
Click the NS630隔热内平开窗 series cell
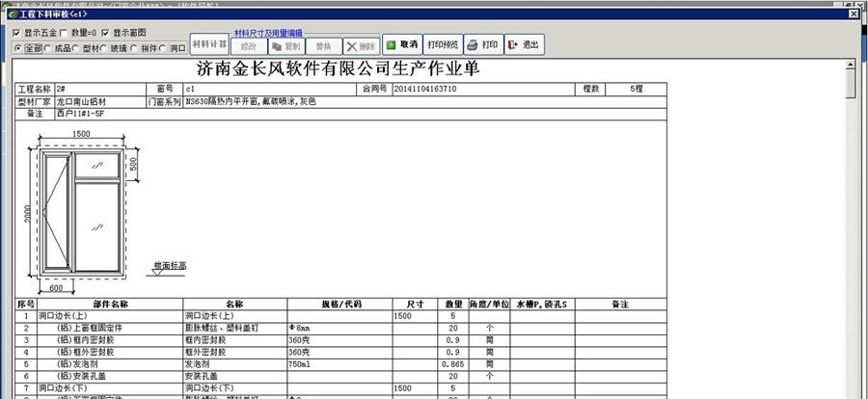point(425,102)
